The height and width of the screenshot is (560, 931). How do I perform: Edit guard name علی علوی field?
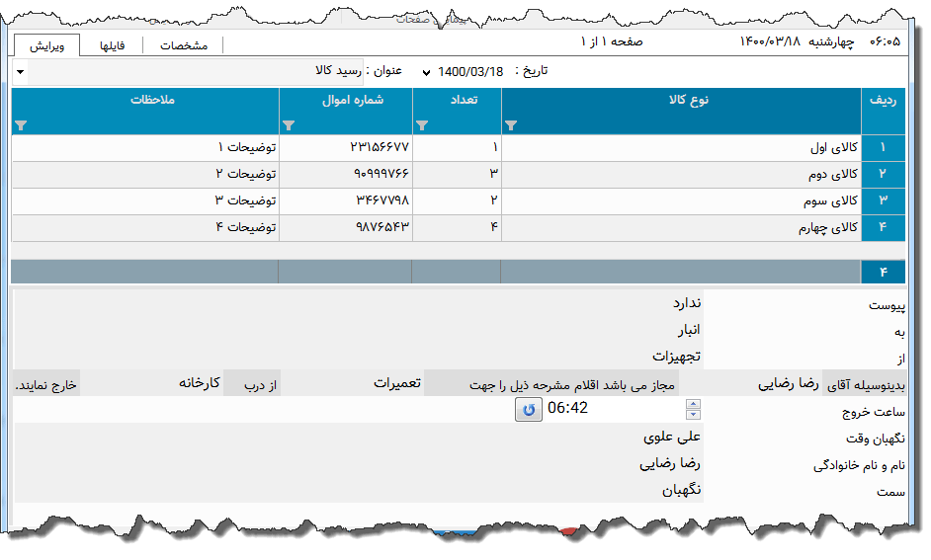[358, 438]
